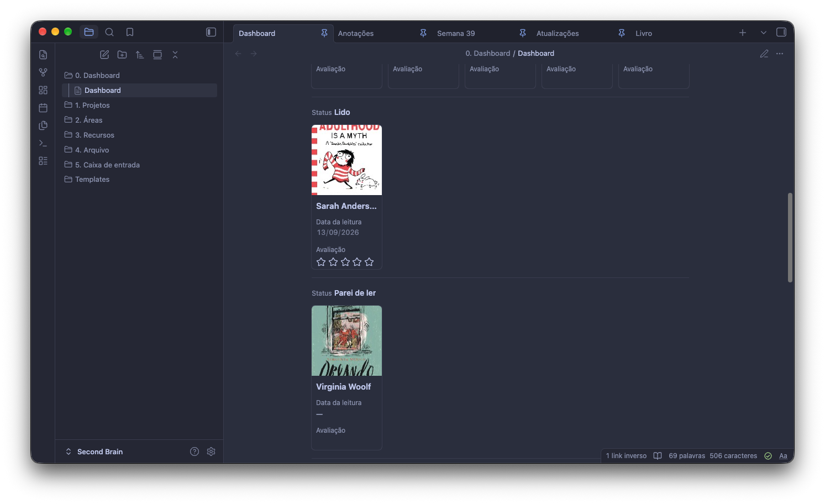Toggle the right sidebar panel
Screen dimensions: 825x504
point(781,32)
